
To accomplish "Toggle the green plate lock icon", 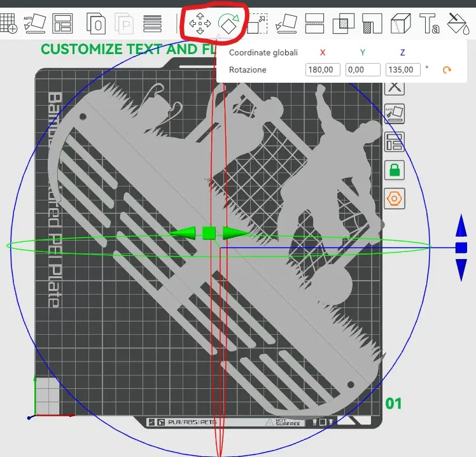I will click(x=395, y=170).
